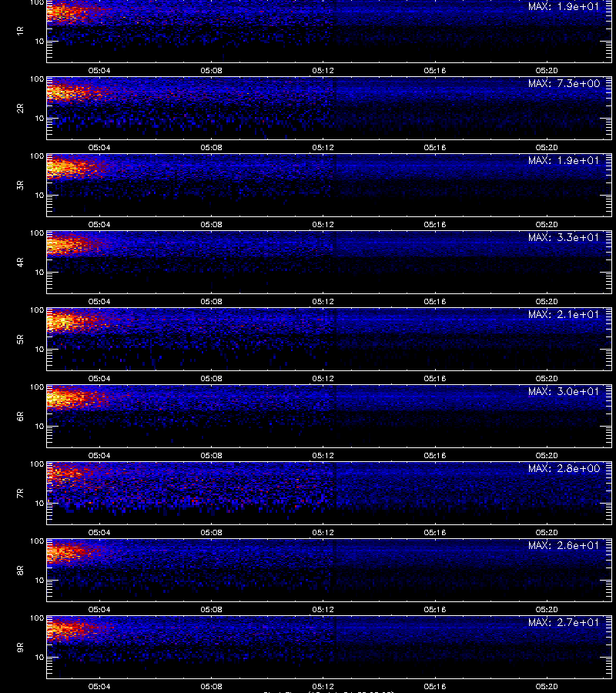616x693 pixels.
Task: Select the MAX: 2.6e+01 label
Action: pyautogui.click(x=564, y=545)
